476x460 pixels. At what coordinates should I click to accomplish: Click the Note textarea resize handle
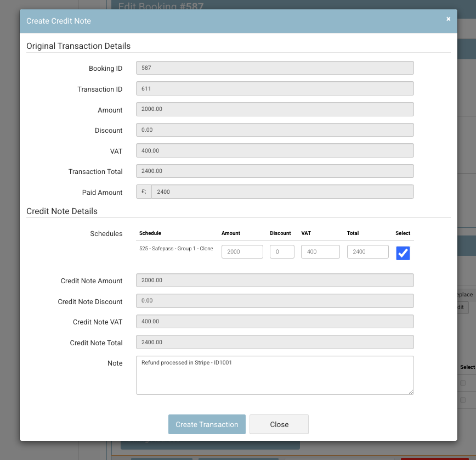coord(411,391)
